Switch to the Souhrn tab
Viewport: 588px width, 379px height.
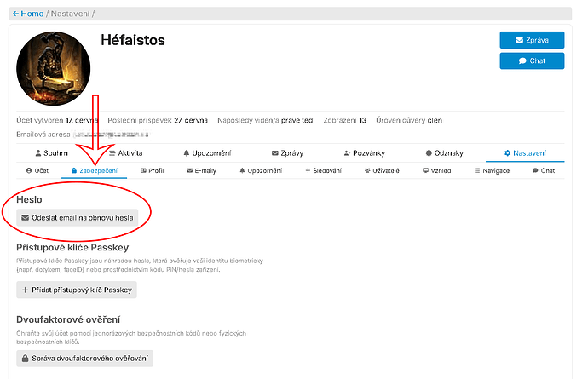54,153
